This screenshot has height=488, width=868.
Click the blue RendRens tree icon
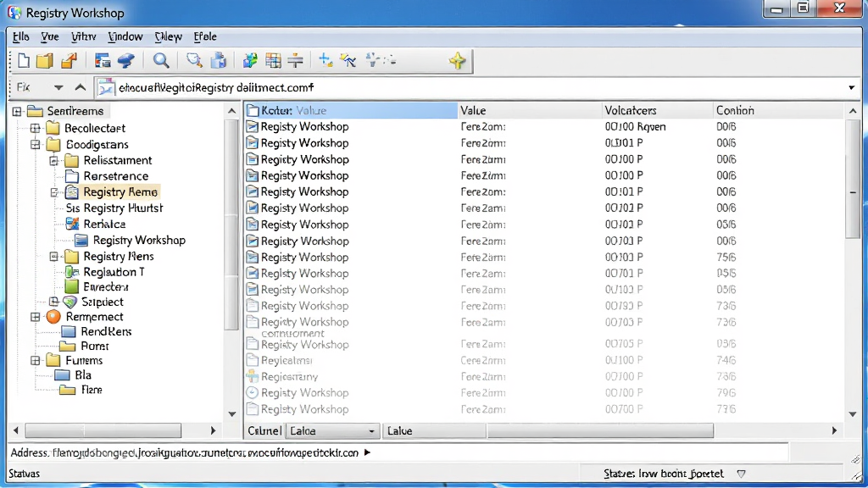click(x=68, y=331)
